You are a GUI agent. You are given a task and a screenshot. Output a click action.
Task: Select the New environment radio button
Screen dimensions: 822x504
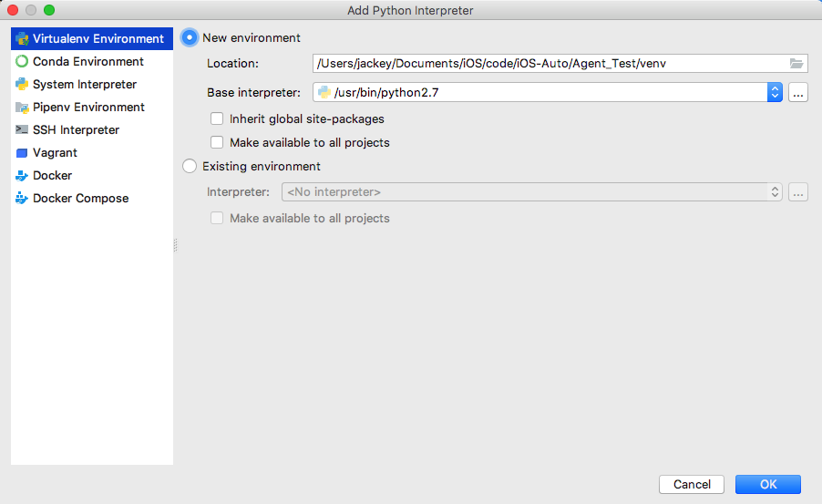coord(190,37)
